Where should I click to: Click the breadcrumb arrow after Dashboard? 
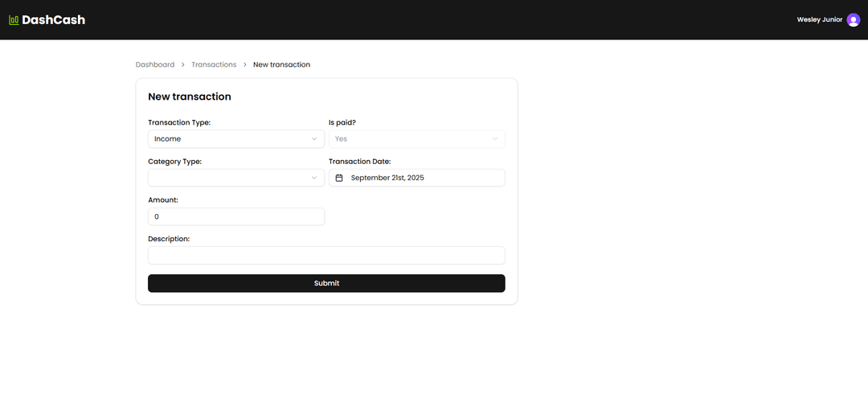point(183,64)
